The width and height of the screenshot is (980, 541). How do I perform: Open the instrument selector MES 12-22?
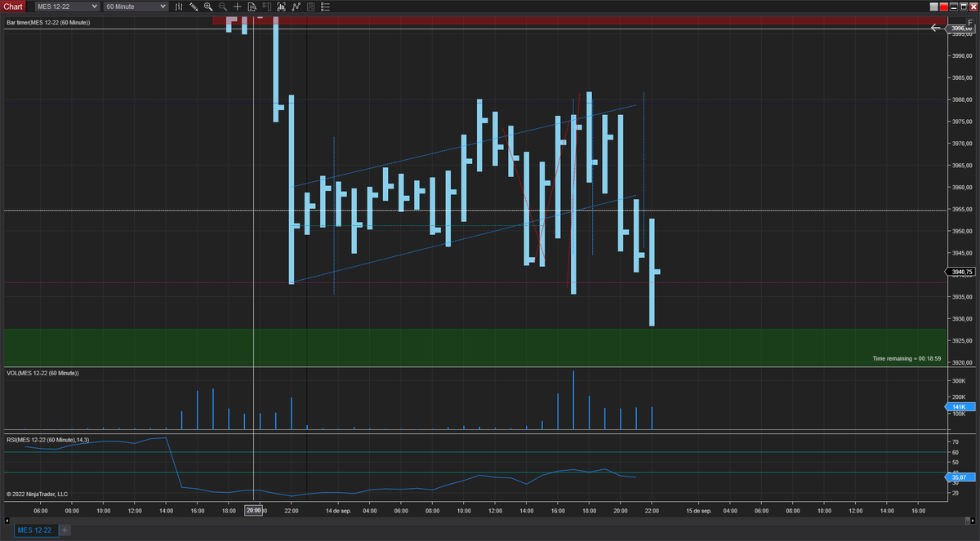click(x=67, y=7)
